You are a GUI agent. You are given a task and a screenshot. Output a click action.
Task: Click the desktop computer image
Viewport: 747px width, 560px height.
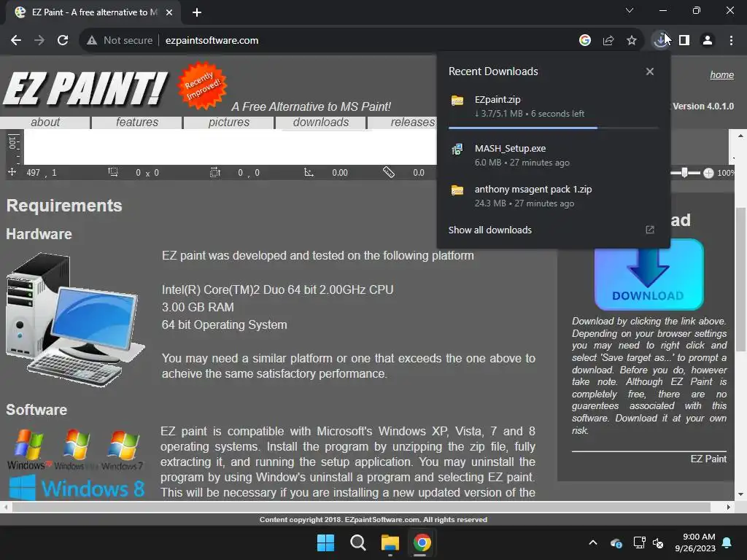coord(75,319)
